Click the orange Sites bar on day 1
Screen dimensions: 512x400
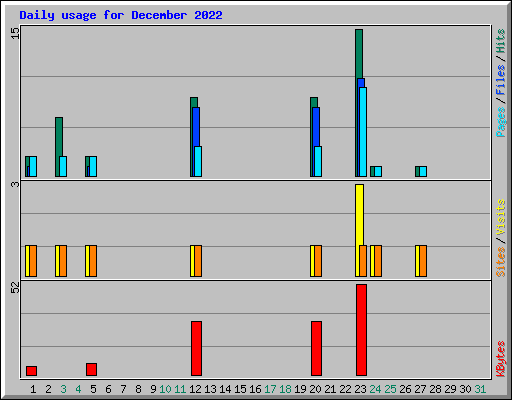click(33, 261)
